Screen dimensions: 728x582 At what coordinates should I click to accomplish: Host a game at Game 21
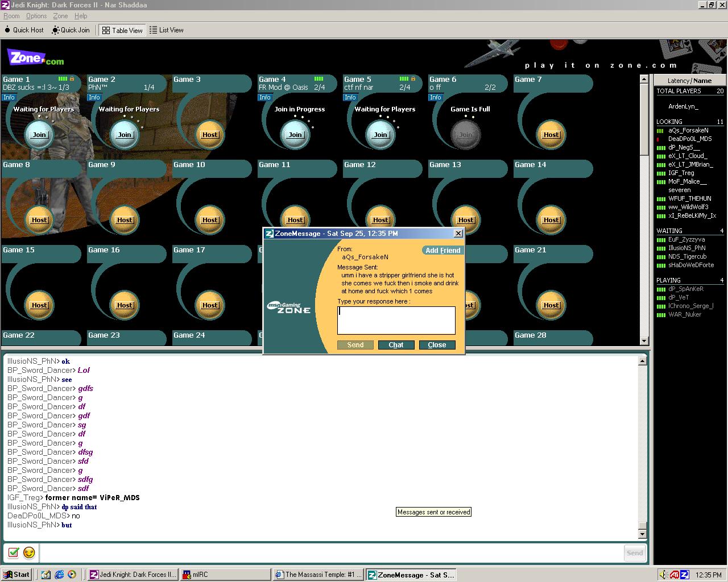[551, 305]
